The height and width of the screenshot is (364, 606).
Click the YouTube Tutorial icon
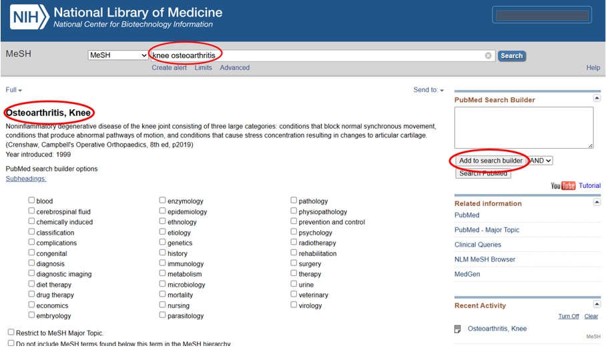pos(563,186)
